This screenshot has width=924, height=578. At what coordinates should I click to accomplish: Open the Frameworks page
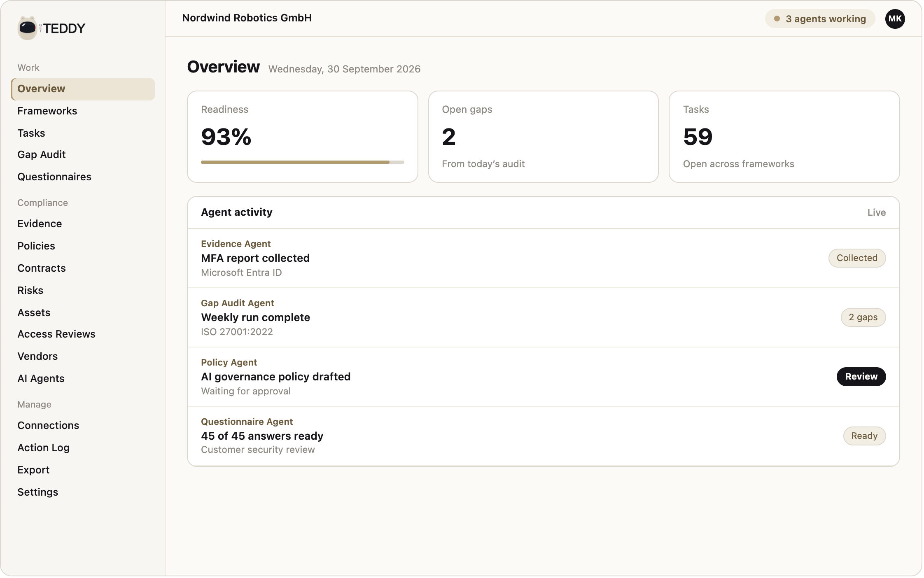click(x=47, y=111)
